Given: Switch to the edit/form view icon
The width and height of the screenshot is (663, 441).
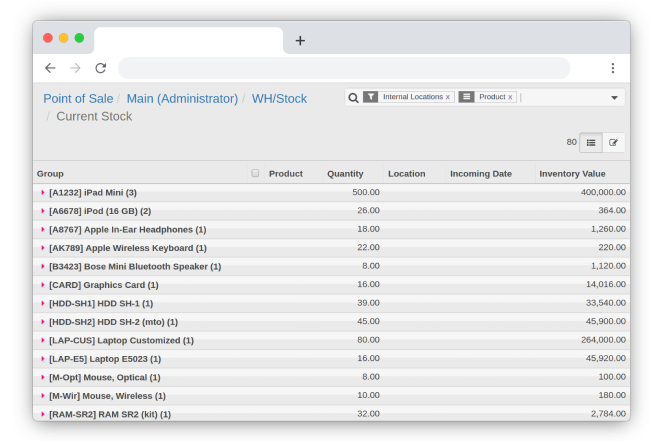Looking at the screenshot, I should point(614,142).
